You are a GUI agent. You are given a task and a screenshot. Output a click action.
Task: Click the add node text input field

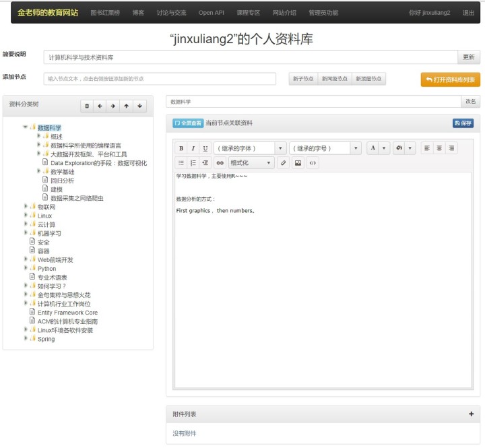(160, 79)
